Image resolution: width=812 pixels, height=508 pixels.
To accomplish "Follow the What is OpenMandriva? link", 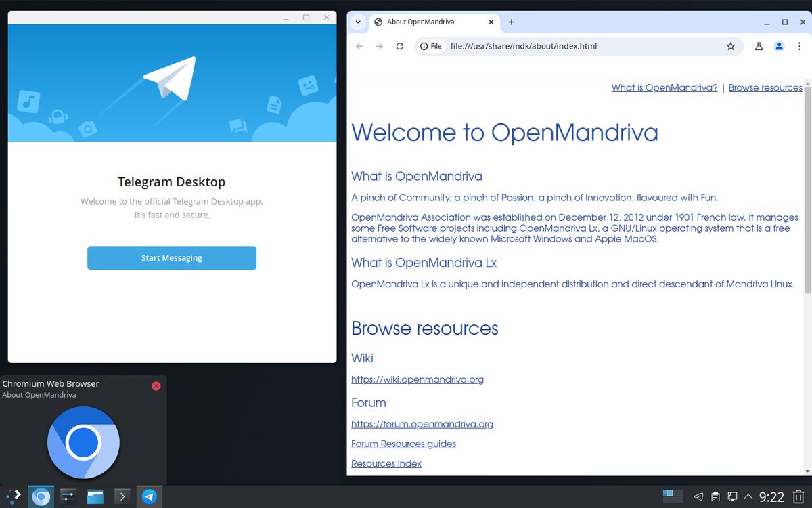I will click(664, 87).
